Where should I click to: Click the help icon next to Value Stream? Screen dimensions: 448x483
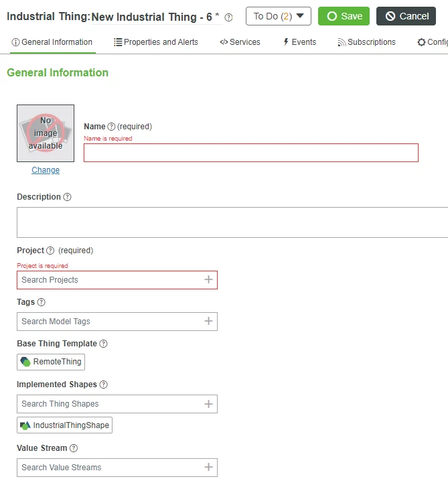point(74,448)
